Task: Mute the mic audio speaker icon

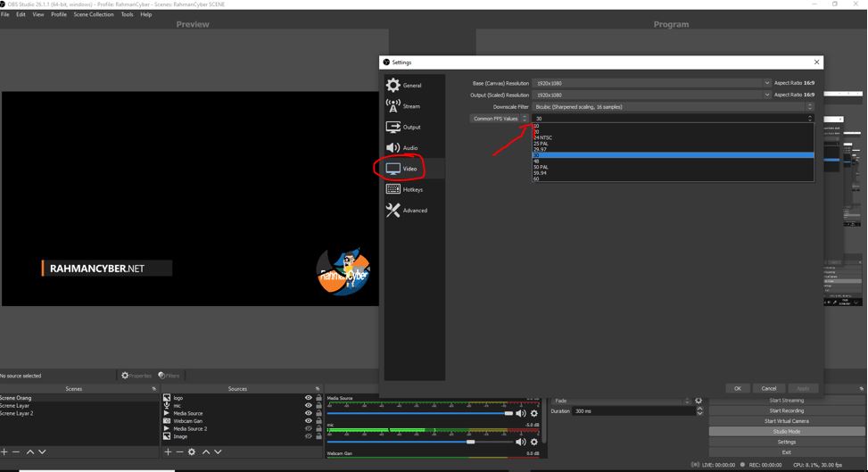Action: pos(521,442)
